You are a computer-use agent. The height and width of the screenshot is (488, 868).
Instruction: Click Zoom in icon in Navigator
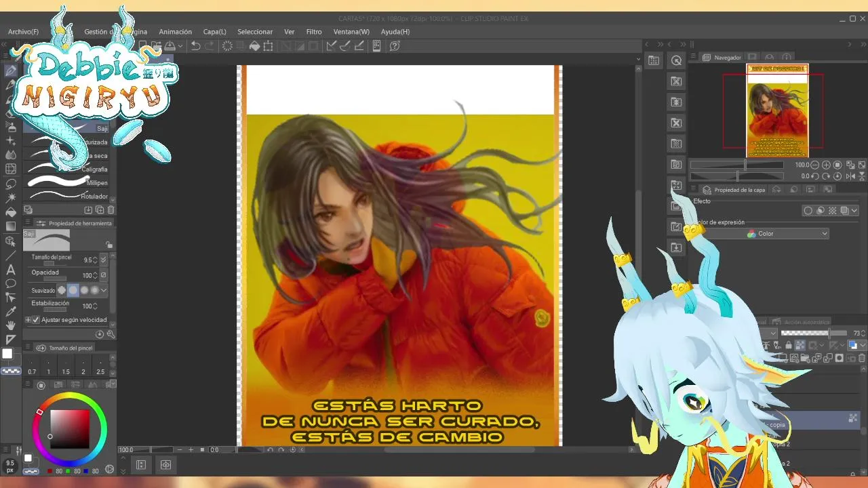click(826, 165)
